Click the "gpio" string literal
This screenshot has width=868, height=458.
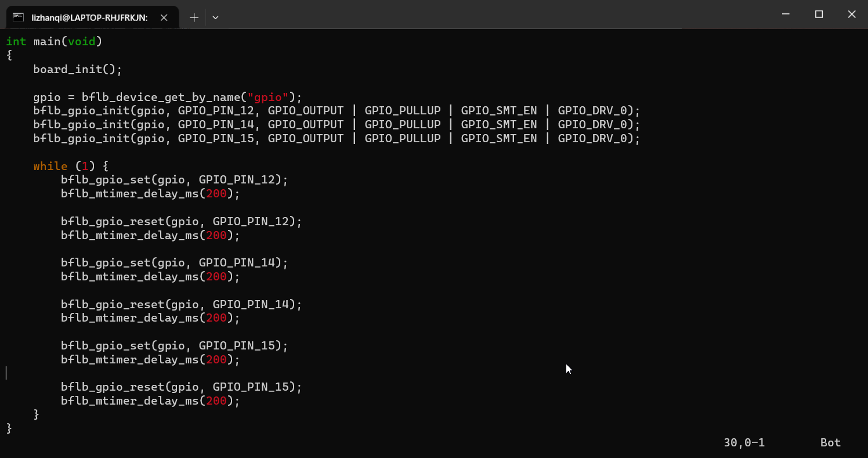click(x=268, y=97)
